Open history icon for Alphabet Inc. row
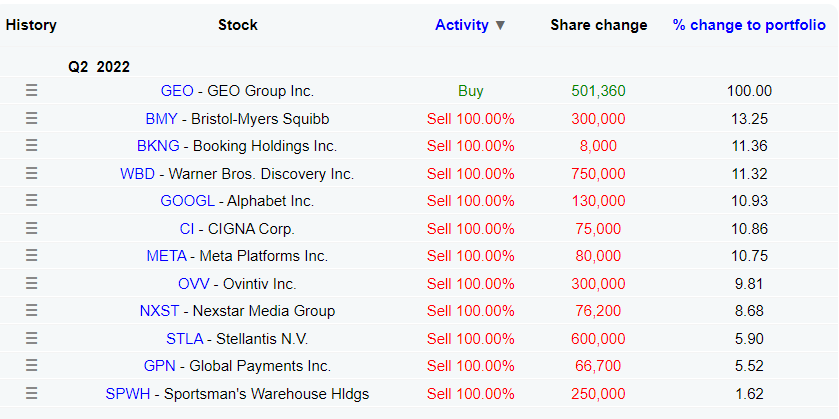839x419 pixels. (31, 201)
